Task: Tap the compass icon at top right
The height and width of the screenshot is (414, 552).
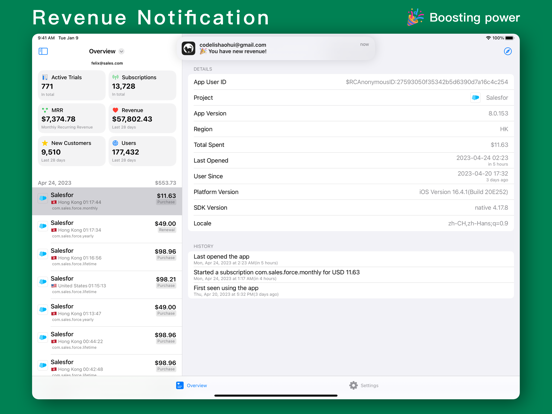Action: (x=507, y=51)
